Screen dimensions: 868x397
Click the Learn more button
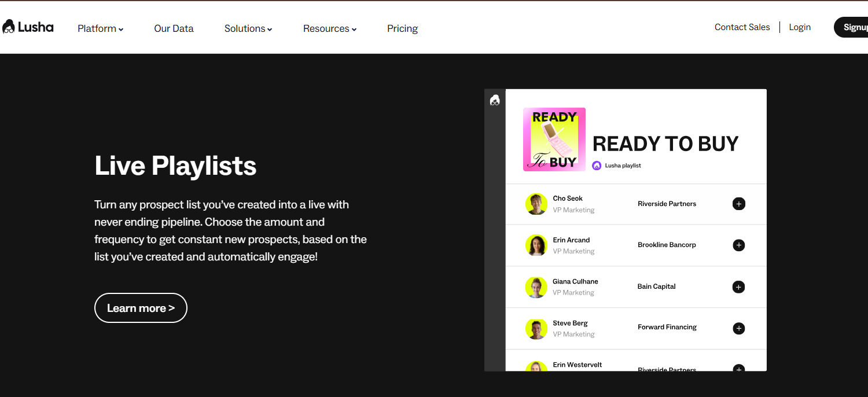point(141,308)
